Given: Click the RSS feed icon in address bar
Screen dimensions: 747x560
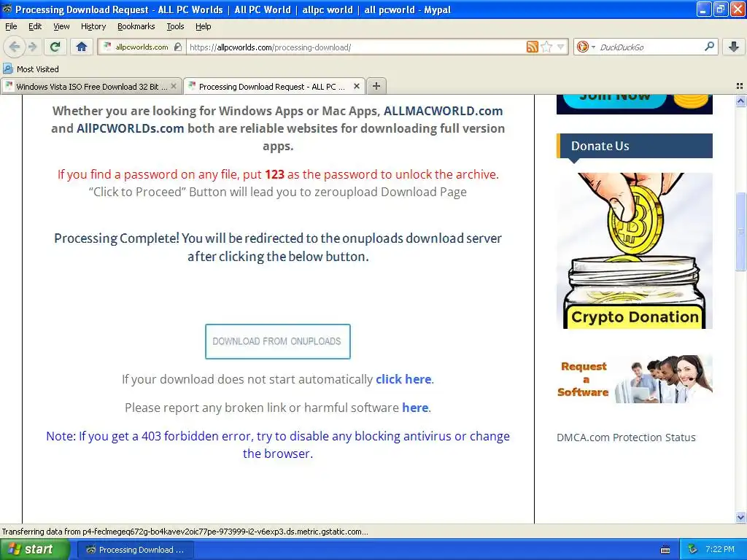Looking at the screenshot, I should (x=532, y=47).
